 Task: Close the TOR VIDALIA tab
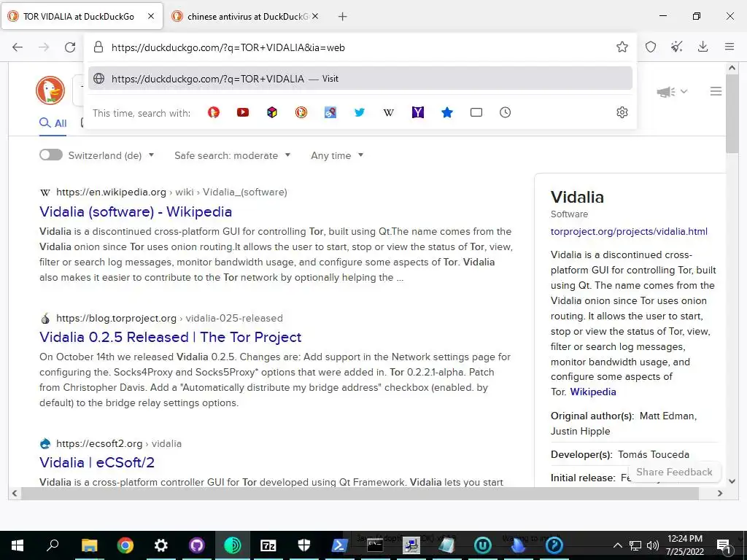point(151,16)
